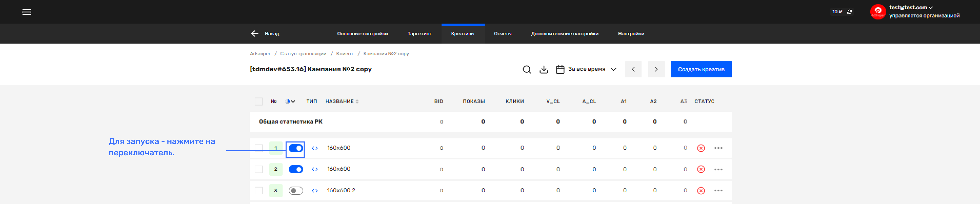Select the checkbox for creative 3
Viewport: 980px width, 204px height.
259,191
